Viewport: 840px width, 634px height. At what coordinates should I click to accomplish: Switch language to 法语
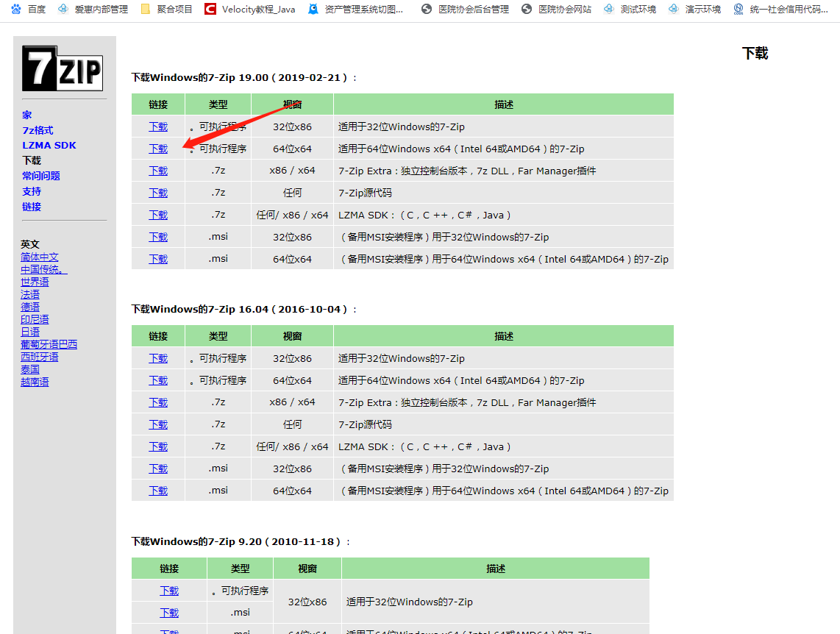[x=30, y=294]
